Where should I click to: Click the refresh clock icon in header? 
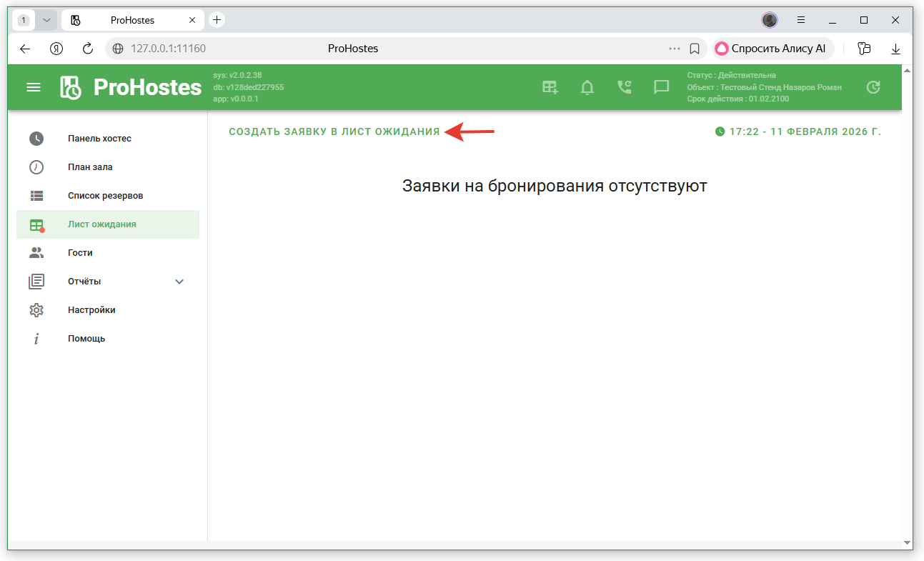click(x=873, y=87)
